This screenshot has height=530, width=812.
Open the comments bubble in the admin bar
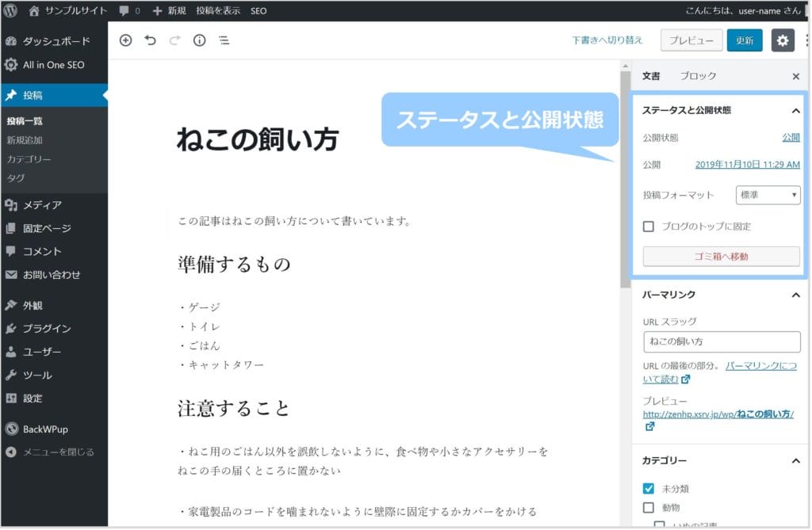click(x=128, y=11)
